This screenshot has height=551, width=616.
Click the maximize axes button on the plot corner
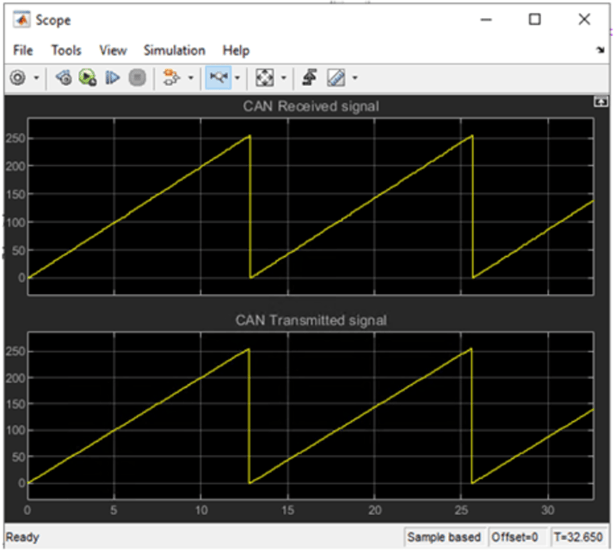point(600,102)
